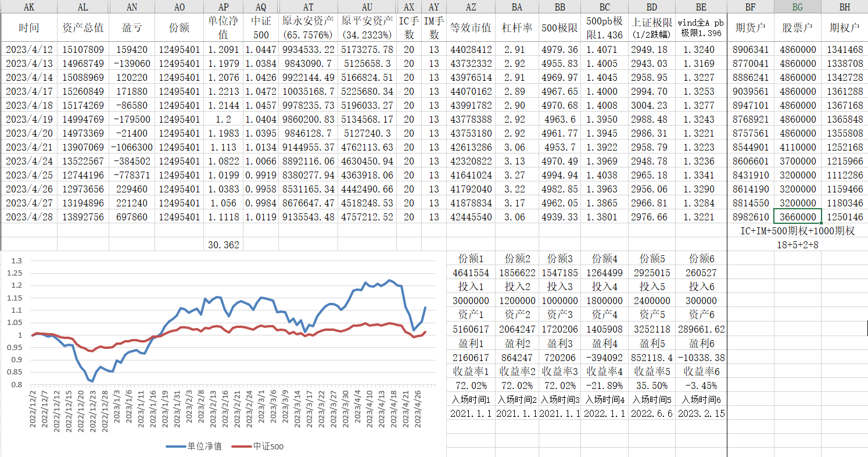The height and width of the screenshot is (457, 868).
Task: Click the 盈亏 value -1066300
Action: pyautogui.click(x=134, y=147)
